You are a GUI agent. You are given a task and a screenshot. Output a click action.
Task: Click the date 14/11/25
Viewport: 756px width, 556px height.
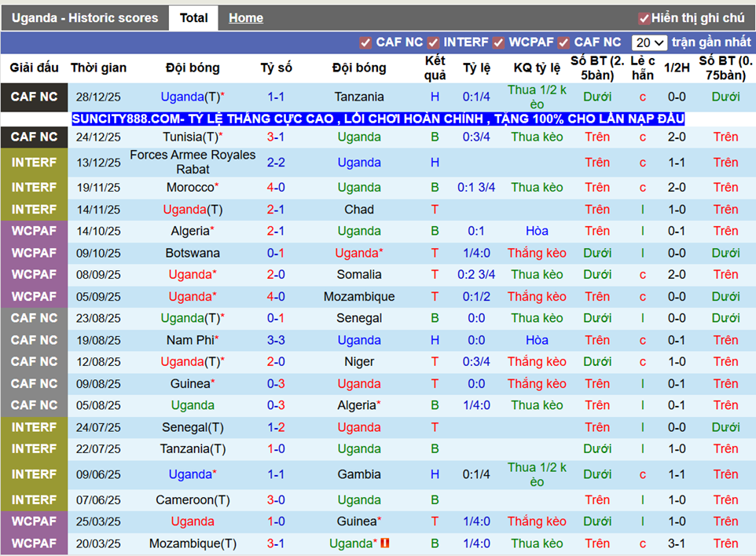pos(98,210)
